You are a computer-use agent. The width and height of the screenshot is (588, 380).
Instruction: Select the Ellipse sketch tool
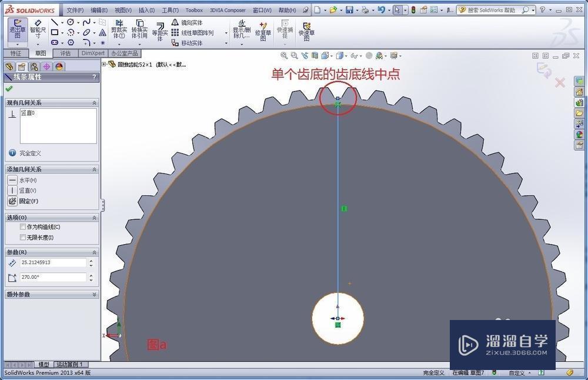pos(86,32)
